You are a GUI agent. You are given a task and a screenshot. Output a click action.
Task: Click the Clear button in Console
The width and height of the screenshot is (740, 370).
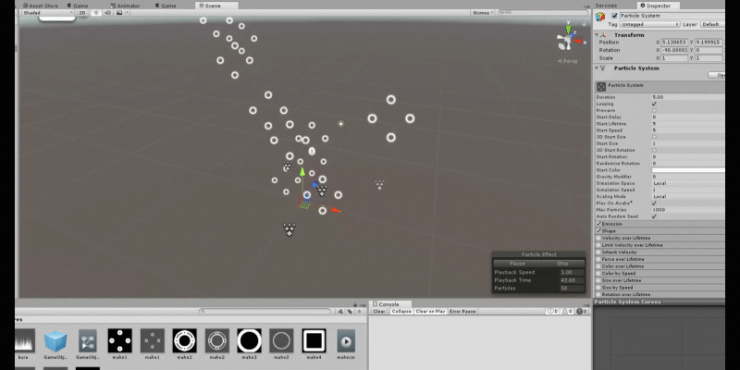pos(379,311)
